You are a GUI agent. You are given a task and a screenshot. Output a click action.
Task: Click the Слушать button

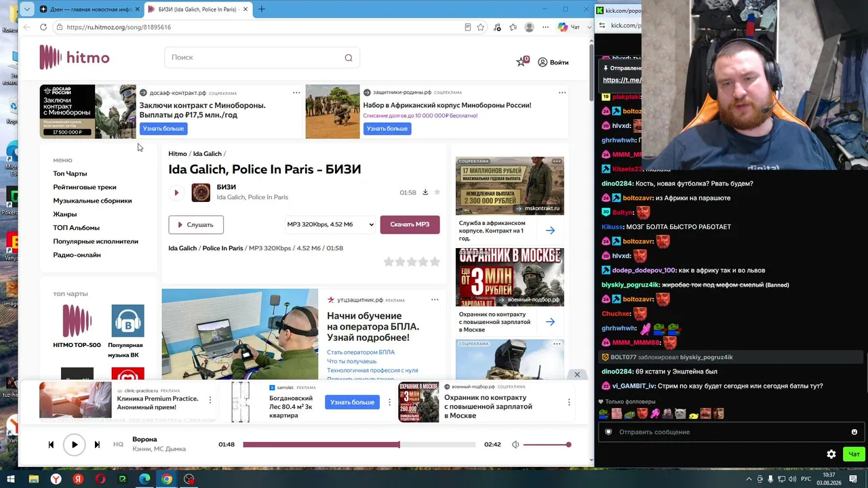tap(196, 224)
